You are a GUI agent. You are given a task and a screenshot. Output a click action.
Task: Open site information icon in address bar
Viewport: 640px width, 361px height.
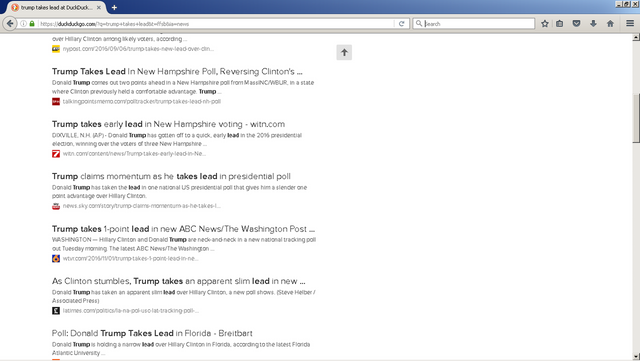pyautogui.click(x=23, y=24)
